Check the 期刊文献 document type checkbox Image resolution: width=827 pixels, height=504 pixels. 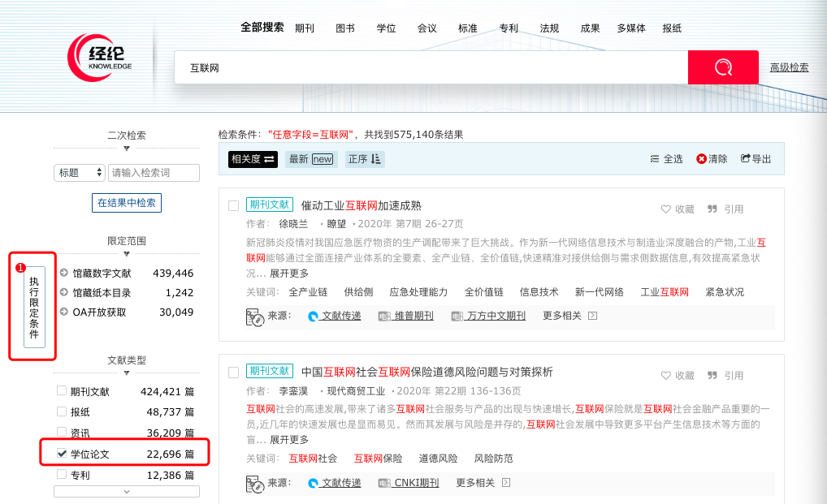click(x=62, y=390)
